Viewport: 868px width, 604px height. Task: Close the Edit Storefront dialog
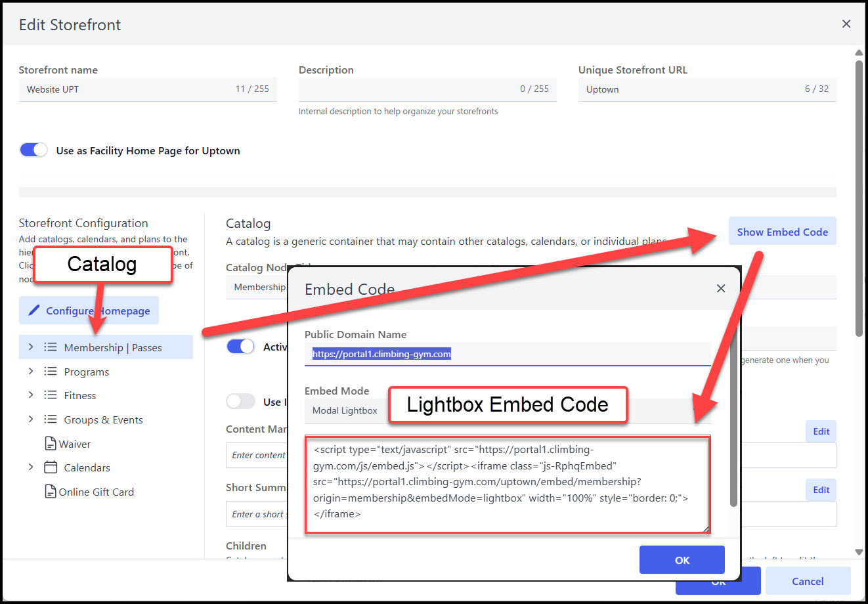846,24
